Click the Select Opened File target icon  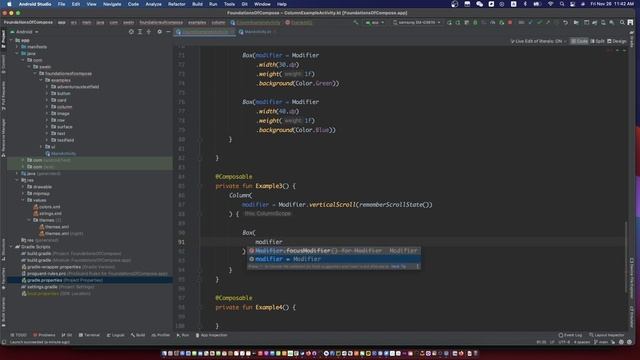[131, 32]
